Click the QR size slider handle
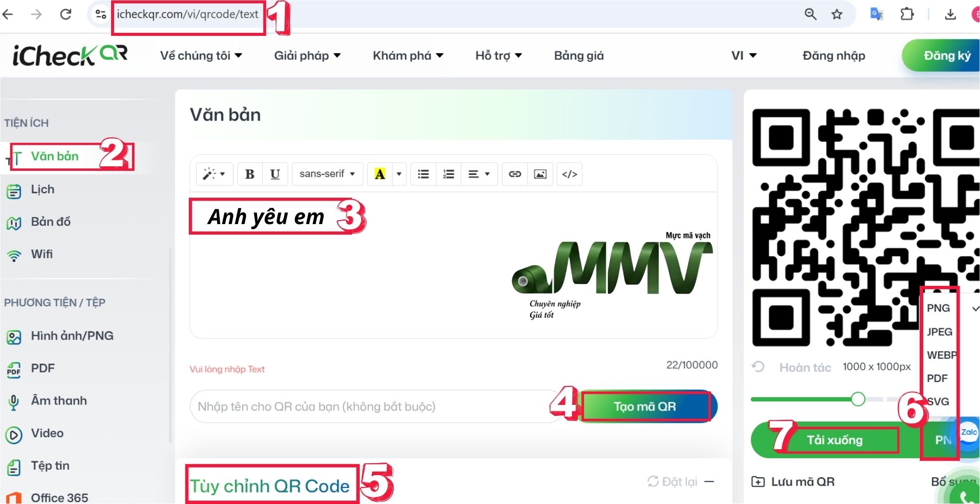 858,399
